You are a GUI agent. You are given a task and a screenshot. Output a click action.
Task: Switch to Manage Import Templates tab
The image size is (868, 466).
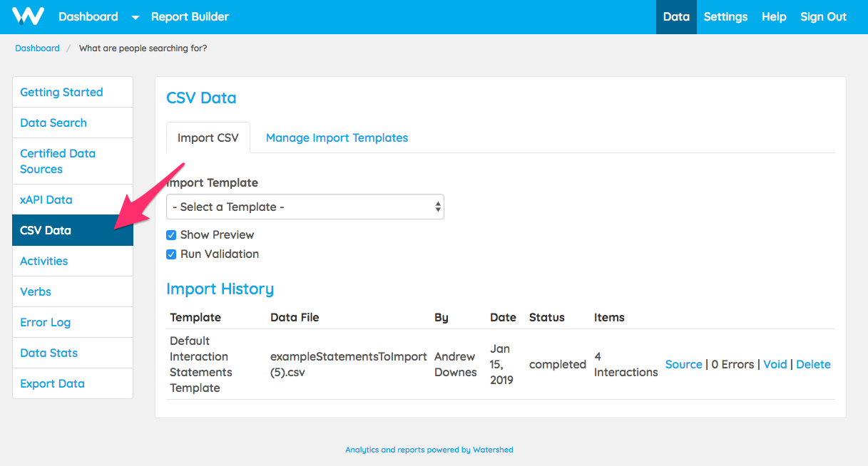click(x=337, y=138)
